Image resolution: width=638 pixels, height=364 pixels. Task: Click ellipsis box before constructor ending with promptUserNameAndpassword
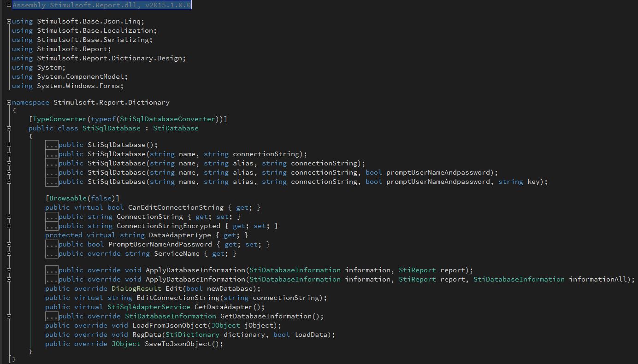click(x=52, y=172)
